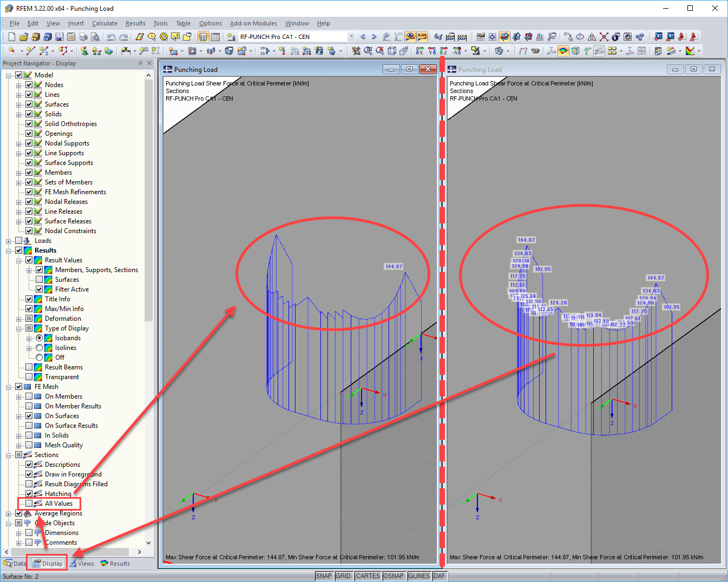Viewport: 728px width, 582px height.
Task: Expand the Nodes tree node
Action: coord(19,85)
